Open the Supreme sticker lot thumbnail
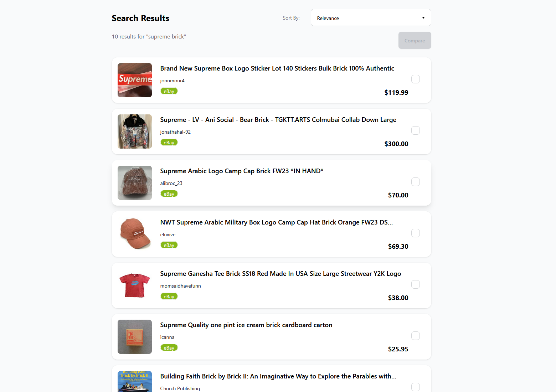This screenshot has width=556, height=392. pyautogui.click(x=135, y=80)
